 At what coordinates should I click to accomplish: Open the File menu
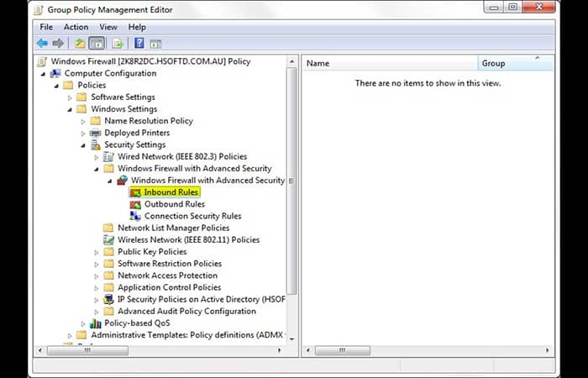click(46, 28)
